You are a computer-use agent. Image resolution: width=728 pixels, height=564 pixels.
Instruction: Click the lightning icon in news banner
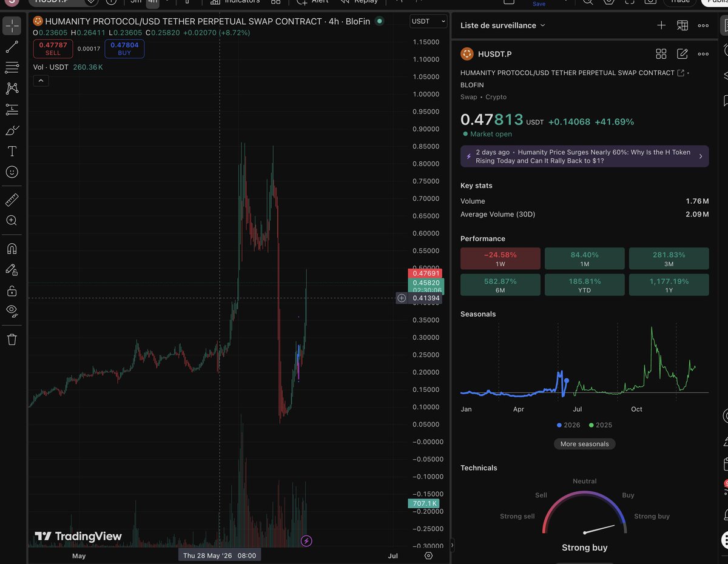coord(468,156)
